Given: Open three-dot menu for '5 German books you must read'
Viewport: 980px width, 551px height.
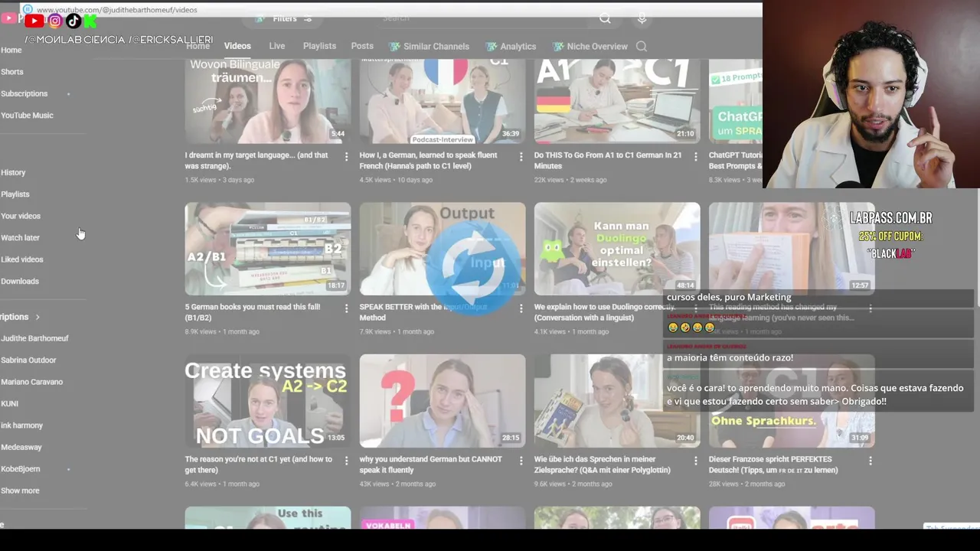Looking at the screenshot, I should click(346, 308).
